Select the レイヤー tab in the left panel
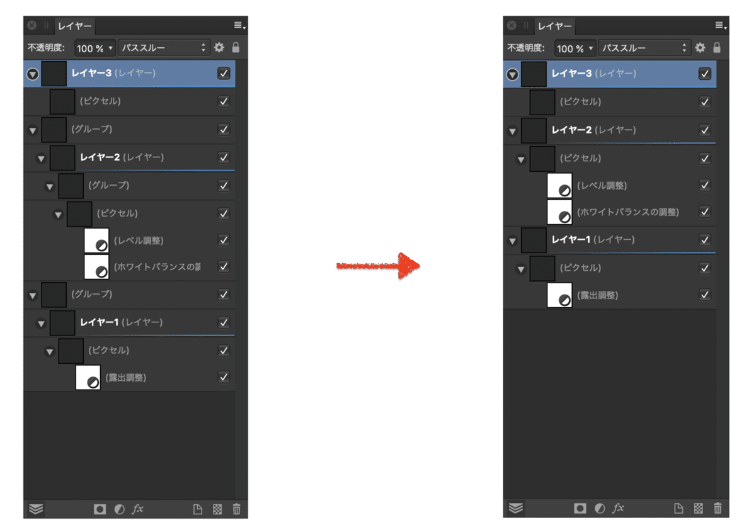This screenshot has height=532, width=756. coord(75,26)
